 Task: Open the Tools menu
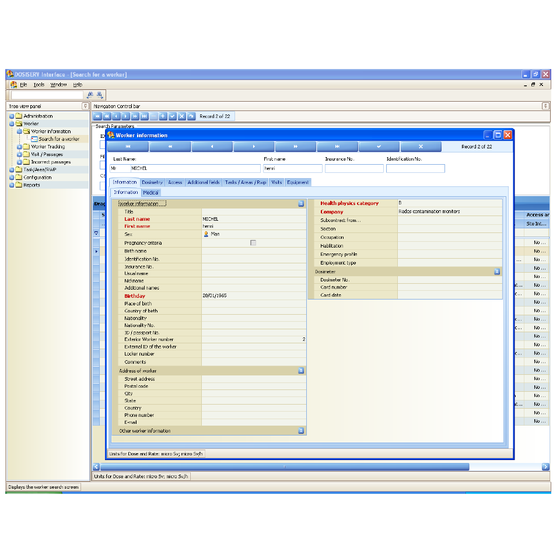[x=39, y=85]
